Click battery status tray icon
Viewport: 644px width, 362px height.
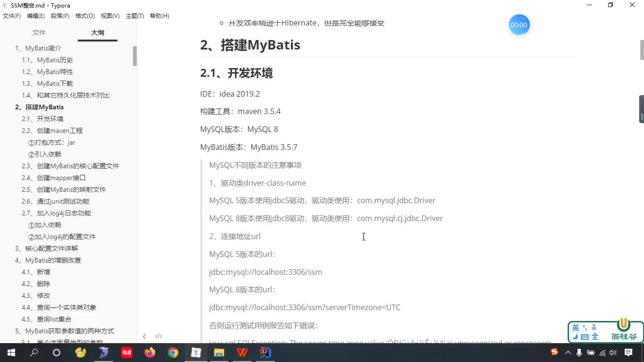pyautogui.click(x=591, y=353)
